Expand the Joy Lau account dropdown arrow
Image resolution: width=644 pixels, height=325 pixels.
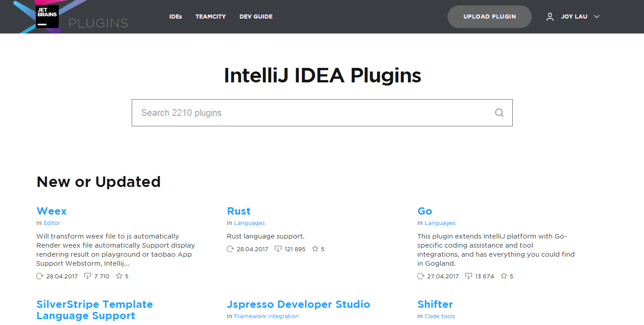596,17
